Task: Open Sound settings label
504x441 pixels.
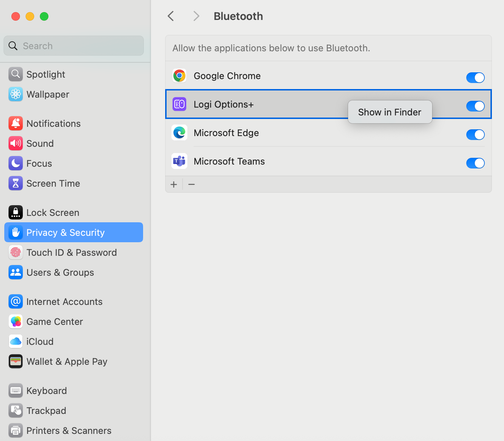Action: (40, 144)
